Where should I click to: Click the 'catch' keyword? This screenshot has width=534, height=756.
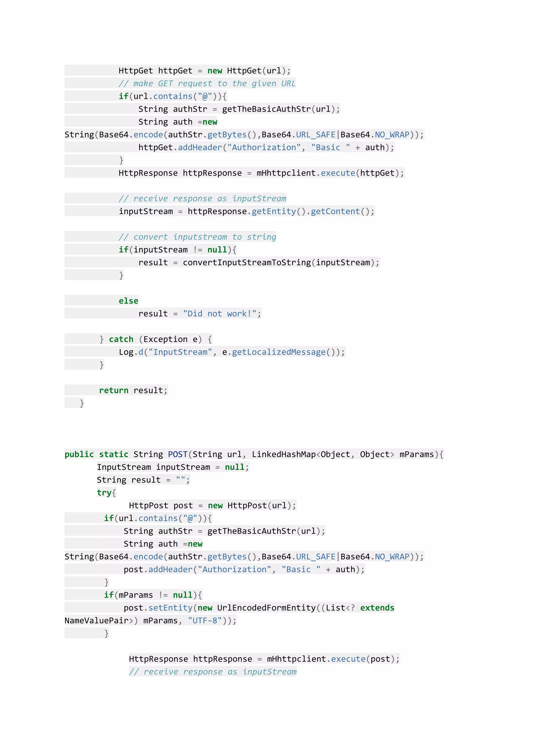(x=121, y=340)
